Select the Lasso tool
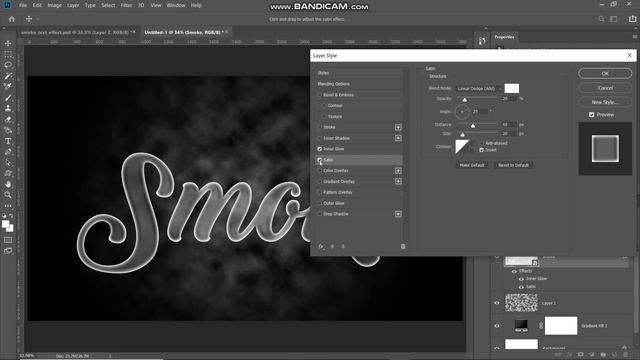 (8, 65)
